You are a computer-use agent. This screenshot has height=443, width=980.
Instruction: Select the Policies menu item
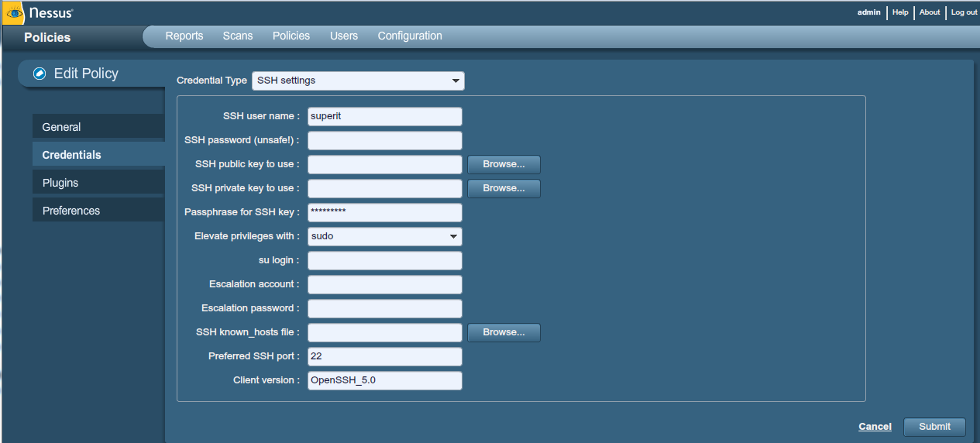click(x=291, y=36)
